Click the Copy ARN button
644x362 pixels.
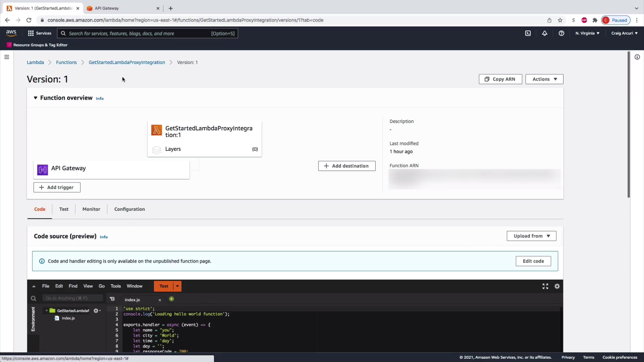(500, 79)
